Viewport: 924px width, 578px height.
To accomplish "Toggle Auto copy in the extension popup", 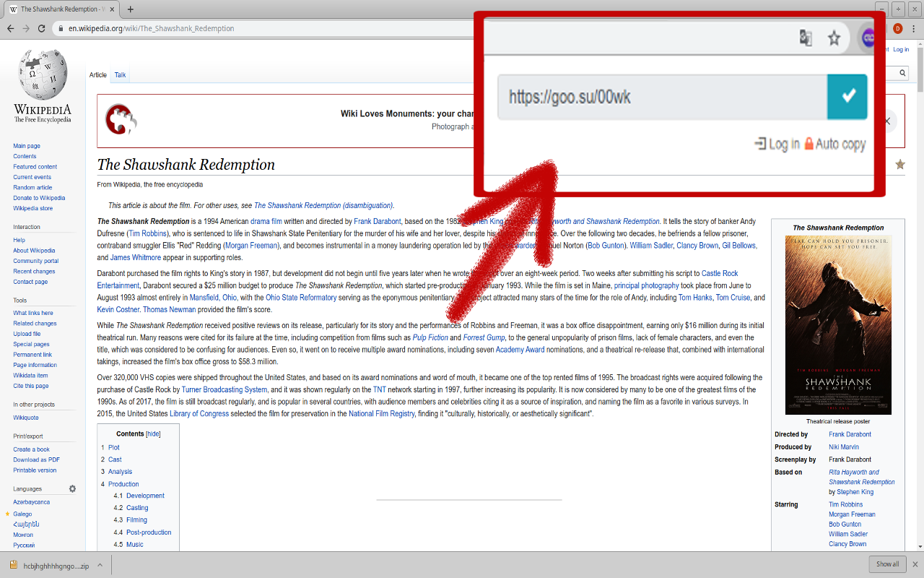I will tap(834, 144).
